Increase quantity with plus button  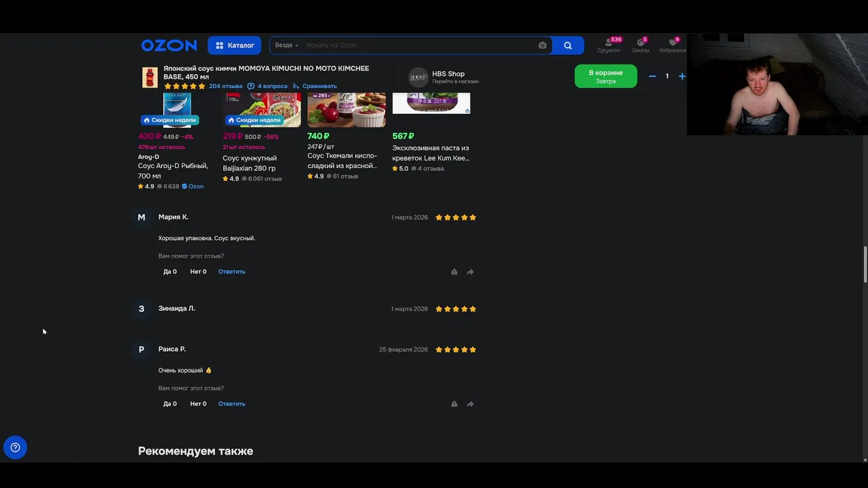(x=682, y=76)
